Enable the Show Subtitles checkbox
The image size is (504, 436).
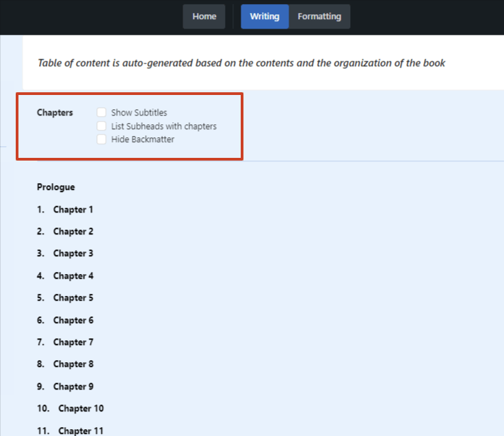(x=102, y=112)
